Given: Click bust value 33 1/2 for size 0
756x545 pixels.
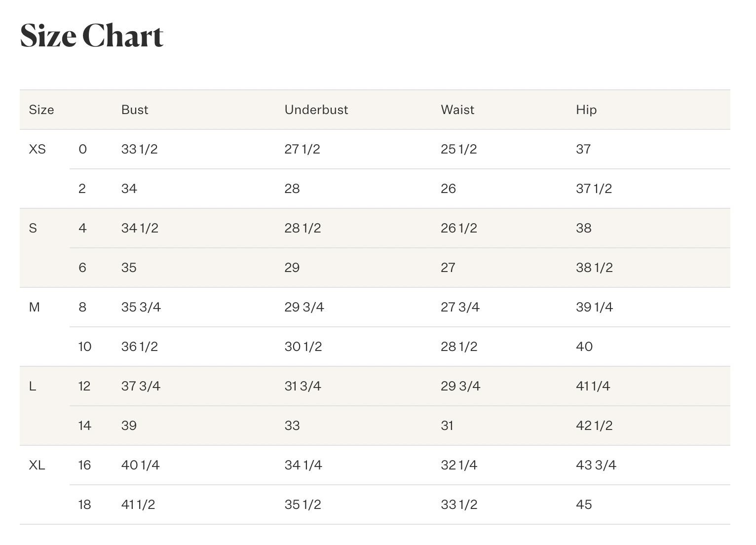Looking at the screenshot, I should pos(140,149).
